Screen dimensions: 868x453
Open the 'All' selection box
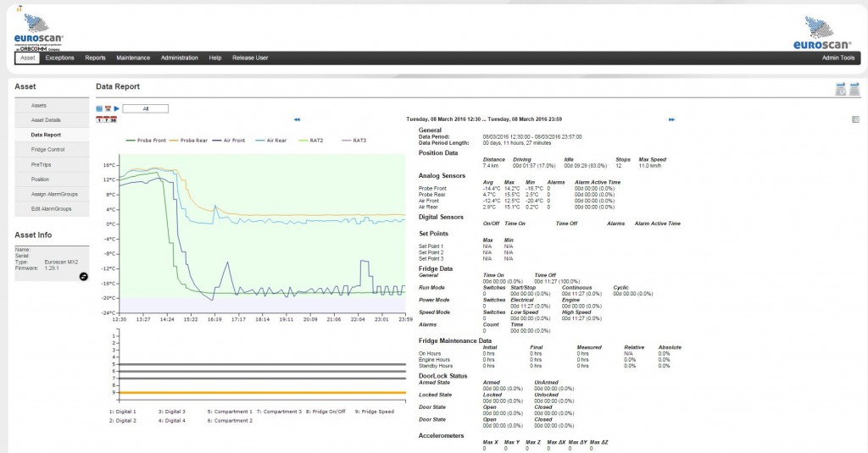pyautogui.click(x=146, y=109)
